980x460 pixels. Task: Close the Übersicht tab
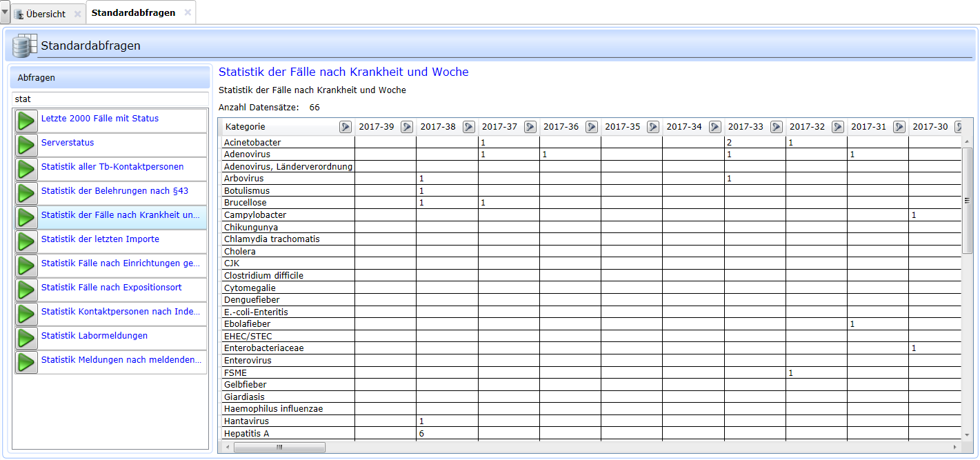point(77,14)
